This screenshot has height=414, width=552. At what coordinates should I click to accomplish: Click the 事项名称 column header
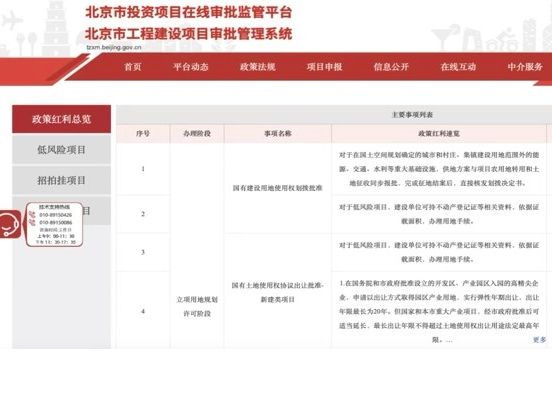pyautogui.click(x=278, y=133)
